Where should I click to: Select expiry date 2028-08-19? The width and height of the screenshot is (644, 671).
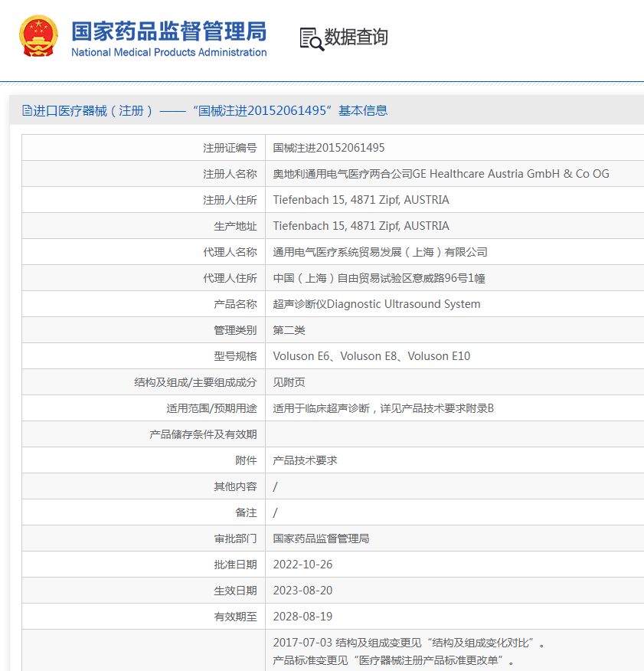pos(302,617)
